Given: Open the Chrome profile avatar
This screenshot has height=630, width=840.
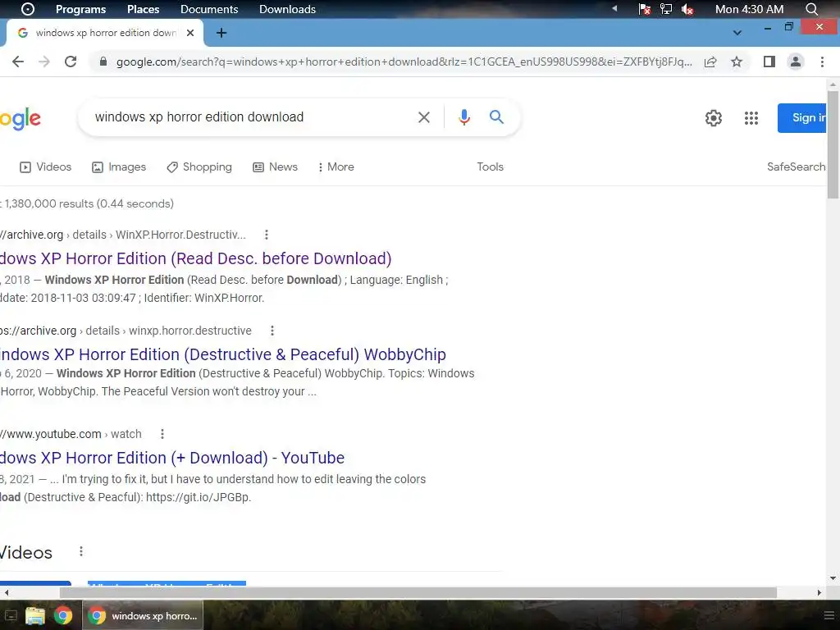Looking at the screenshot, I should pos(796,62).
